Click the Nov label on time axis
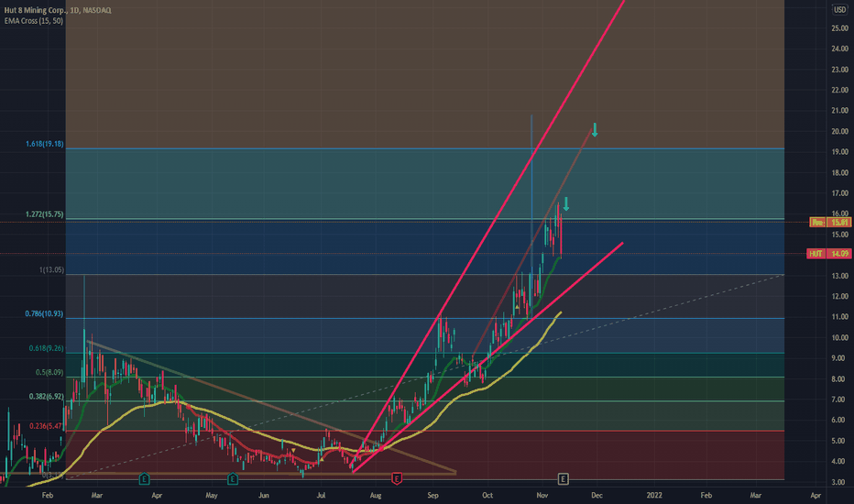This screenshot has width=854, height=504. coord(542,495)
